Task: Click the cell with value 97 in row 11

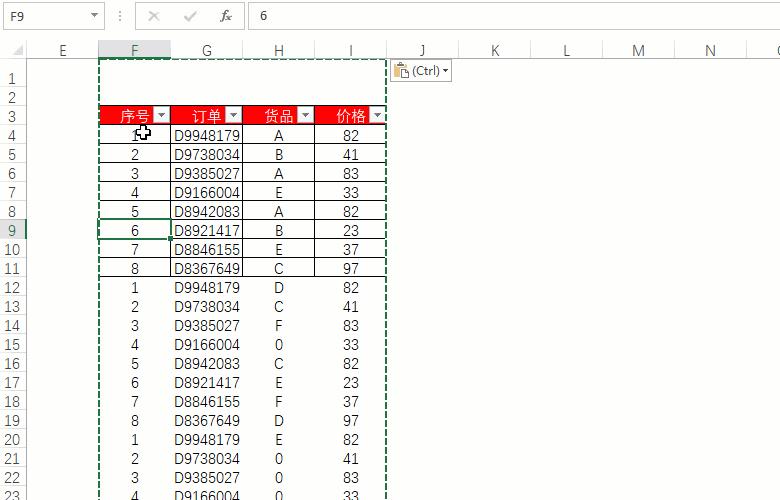Action: pos(350,268)
